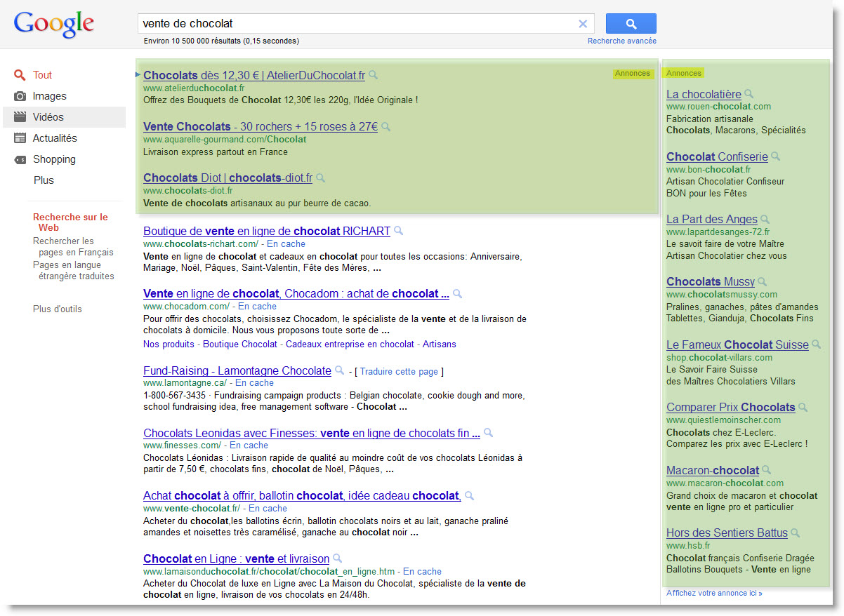Open the 'Macaron-chocolat' side ad
844x616 pixels.
713,470
